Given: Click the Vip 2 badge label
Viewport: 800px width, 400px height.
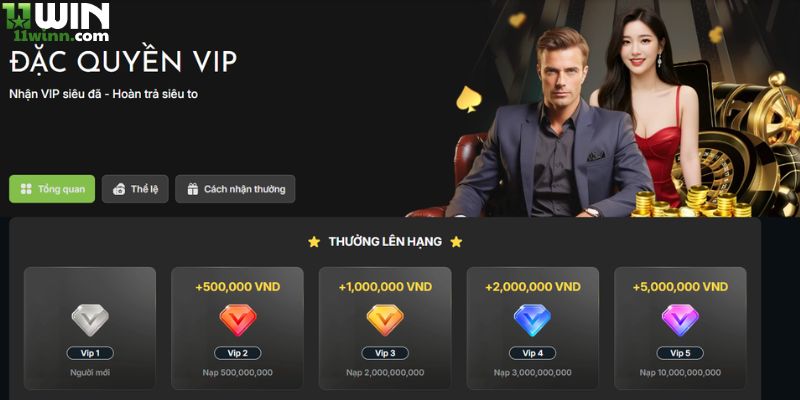Looking at the screenshot, I should point(238,353).
